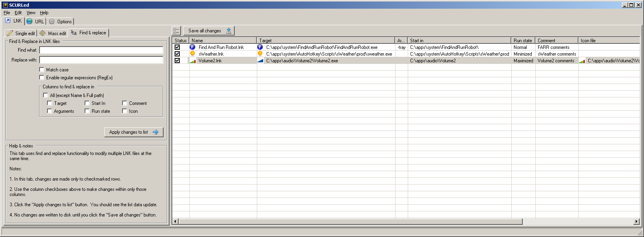Check the Comment column checkbox
Image resolution: width=644 pixels, height=237 pixels.
(x=124, y=103)
